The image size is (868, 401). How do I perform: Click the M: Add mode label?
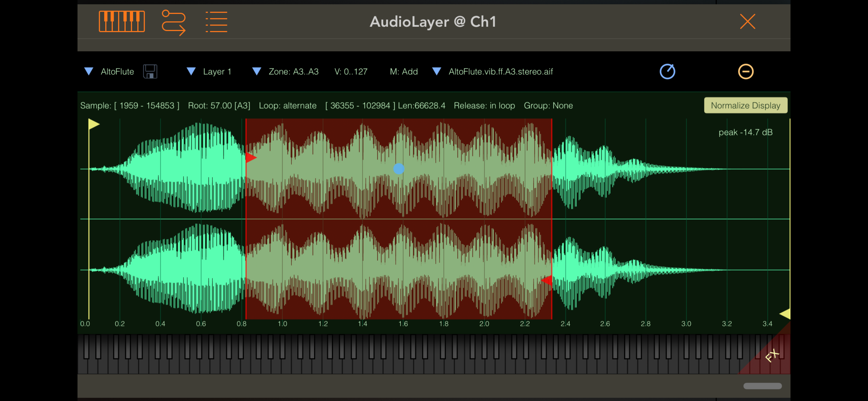click(x=404, y=71)
